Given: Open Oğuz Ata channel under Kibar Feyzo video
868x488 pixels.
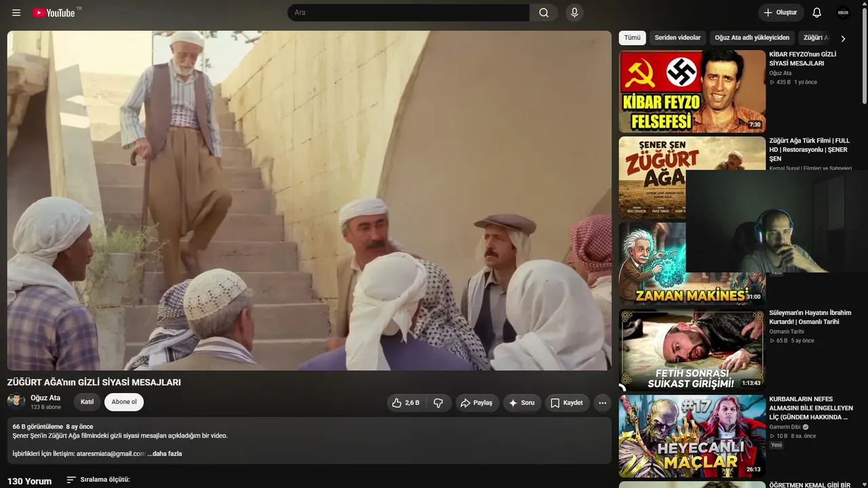Looking at the screenshot, I should pos(781,73).
